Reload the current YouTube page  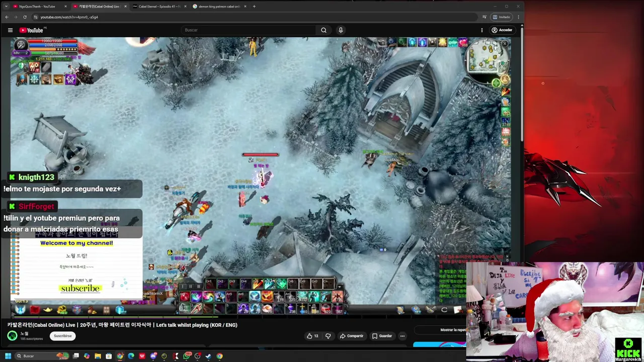pyautogui.click(x=25, y=17)
